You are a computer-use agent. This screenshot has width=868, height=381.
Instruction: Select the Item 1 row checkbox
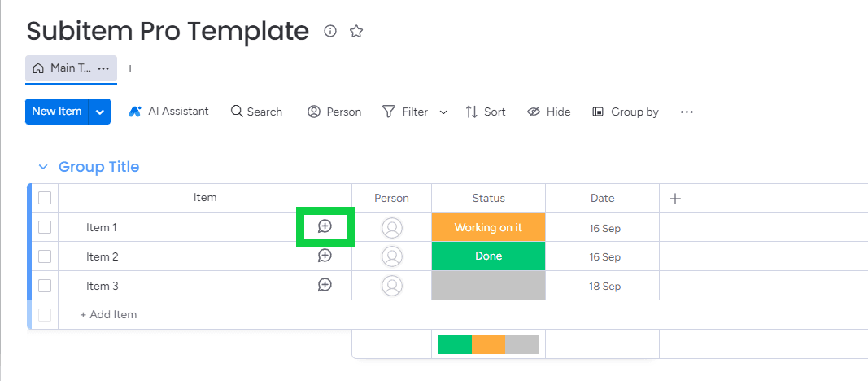(45, 227)
